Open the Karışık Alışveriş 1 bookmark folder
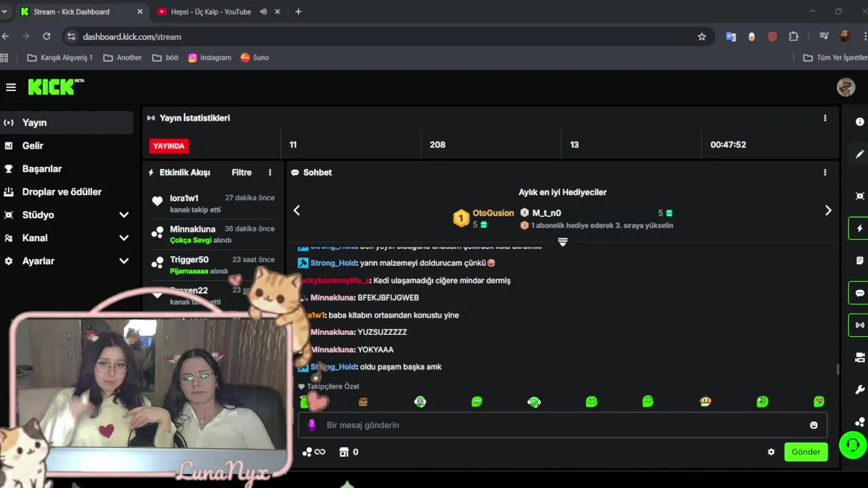This screenshot has height=488, width=868. tap(60, 58)
